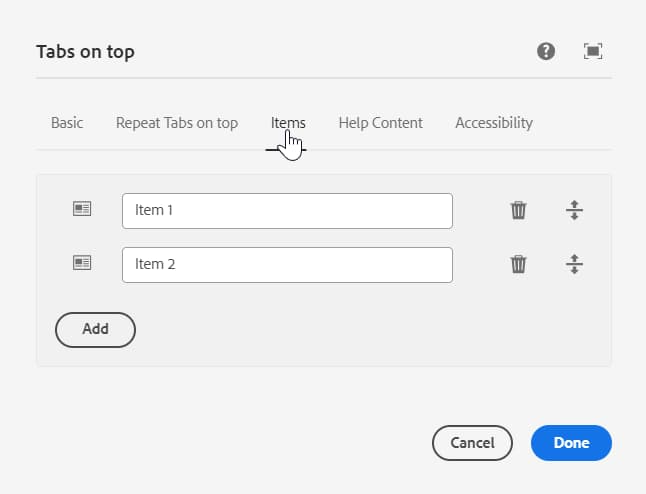
Task: Click the reorder handle for Item 1
Action: pos(574,210)
